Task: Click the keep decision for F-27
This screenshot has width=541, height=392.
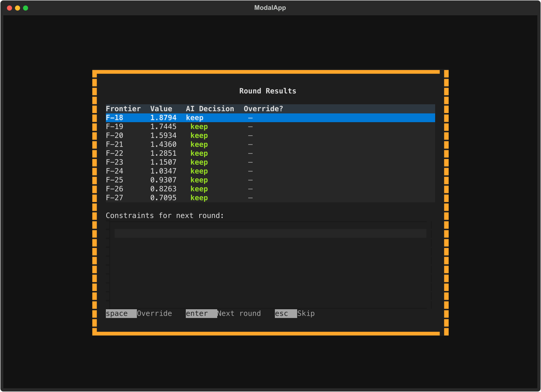Action: [199, 198]
